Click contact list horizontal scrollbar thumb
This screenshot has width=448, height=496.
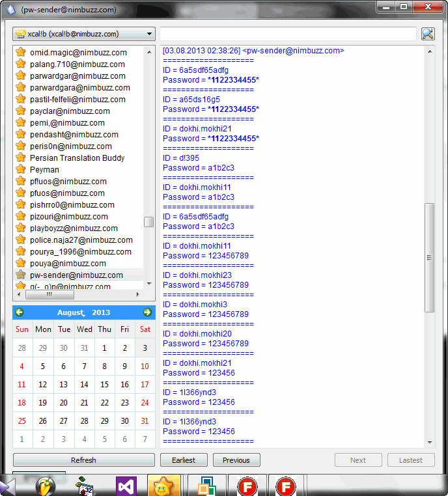click(49, 294)
